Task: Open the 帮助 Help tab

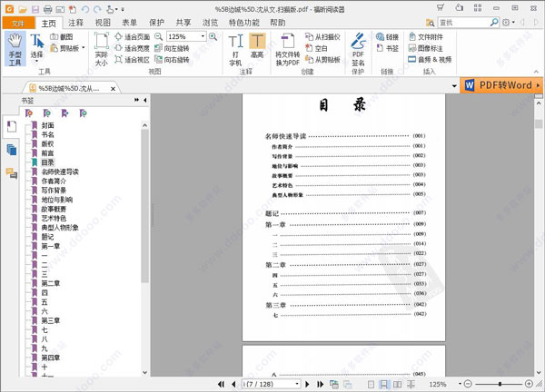Action: click(x=278, y=23)
